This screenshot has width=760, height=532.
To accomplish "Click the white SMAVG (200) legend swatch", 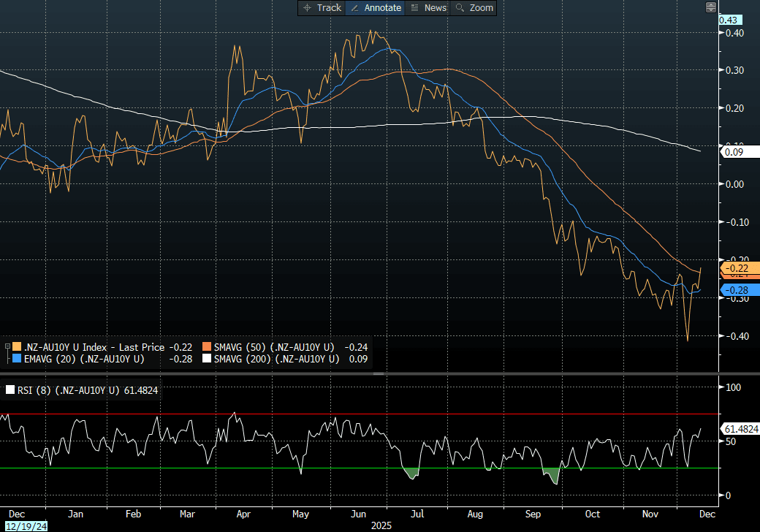I will coord(207,359).
